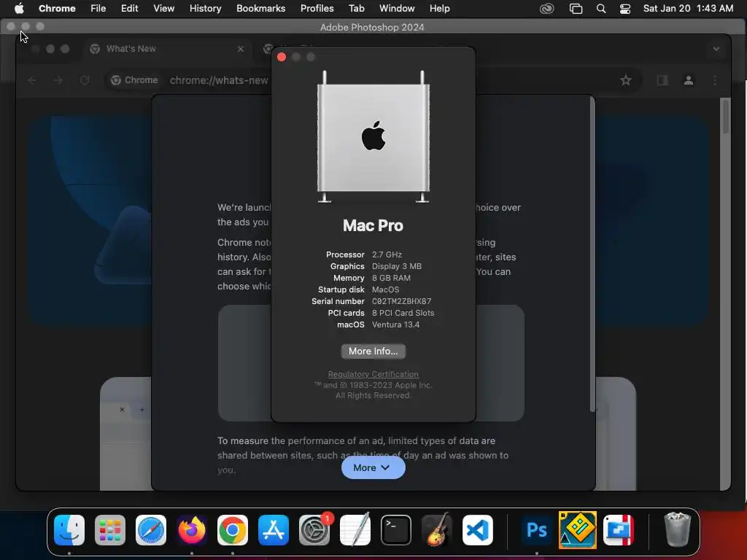Click the Creative Cloud menu bar icon
747x560 pixels.
point(546,9)
